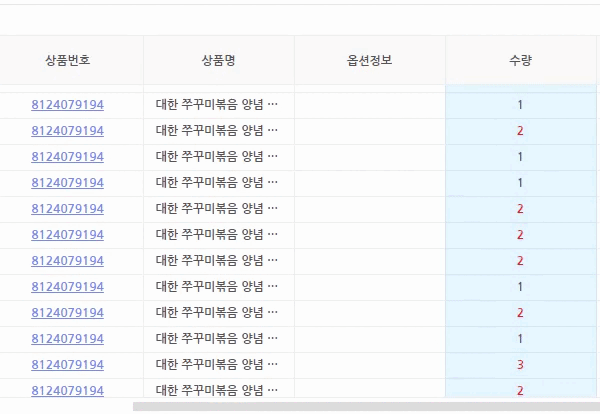Open the fifth row's product number link
The height and width of the screenshot is (414, 600).
[68, 209]
